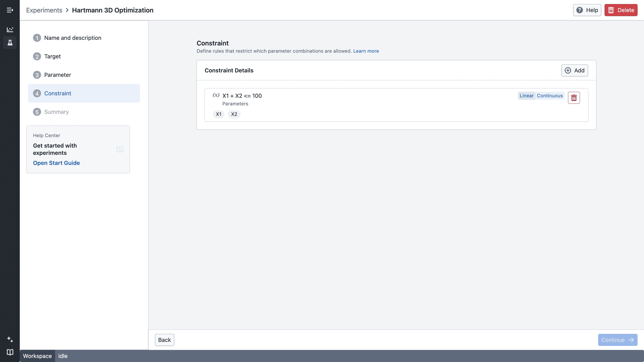Select the Name and description step

click(84, 38)
